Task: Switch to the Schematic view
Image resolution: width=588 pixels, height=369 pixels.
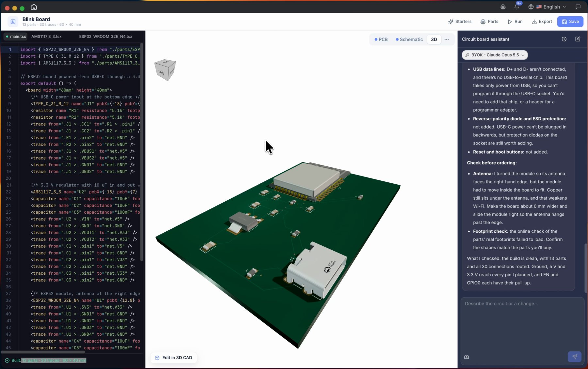Action: point(409,39)
